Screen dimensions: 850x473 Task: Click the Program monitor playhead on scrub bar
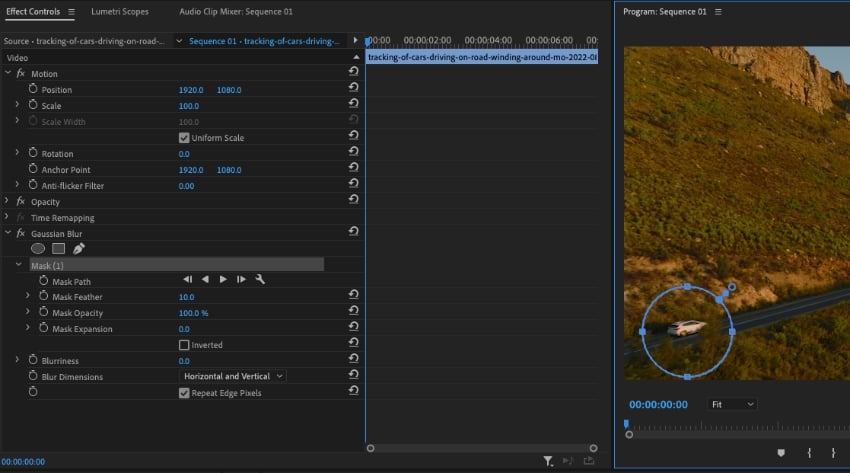[x=627, y=423]
